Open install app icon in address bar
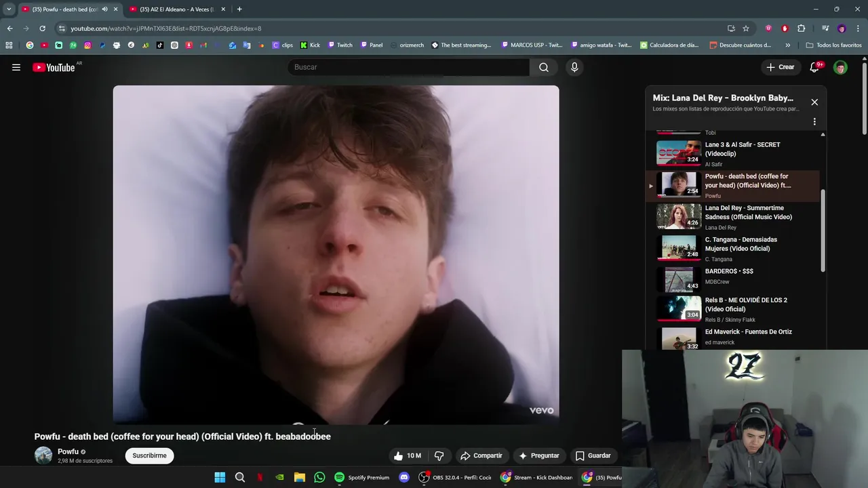The width and height of the screenshot is (868, 488). click(731, 28)
